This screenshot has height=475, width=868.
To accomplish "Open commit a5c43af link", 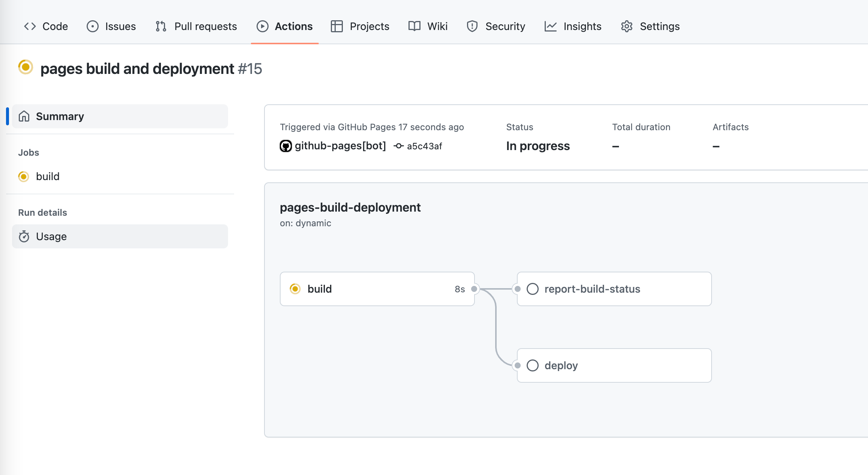I will [x=424, y=146].
